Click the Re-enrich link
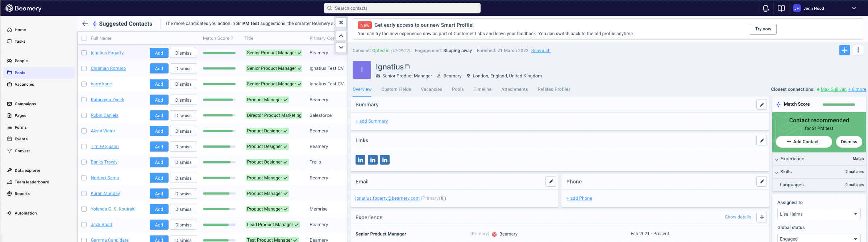 click(541, 51)
